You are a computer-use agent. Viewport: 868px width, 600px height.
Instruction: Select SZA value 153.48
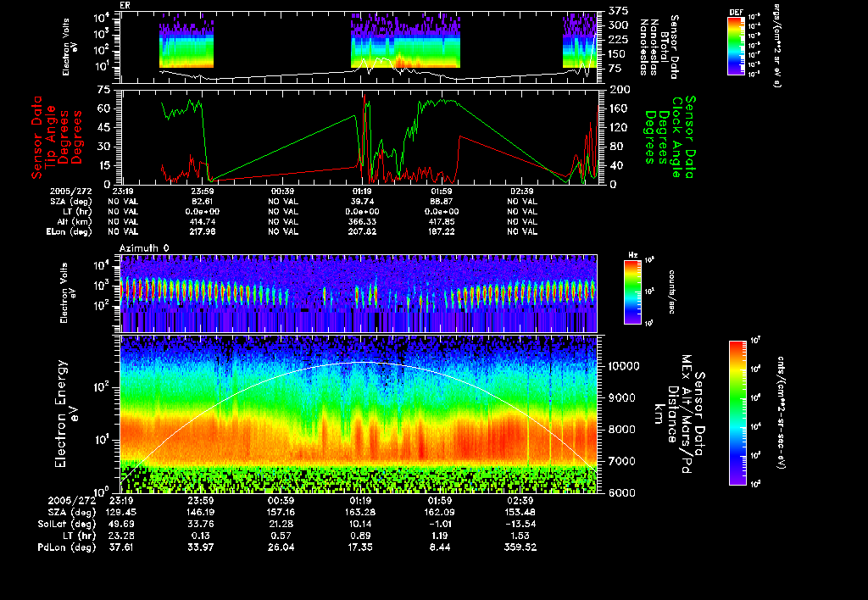point(520,513)
